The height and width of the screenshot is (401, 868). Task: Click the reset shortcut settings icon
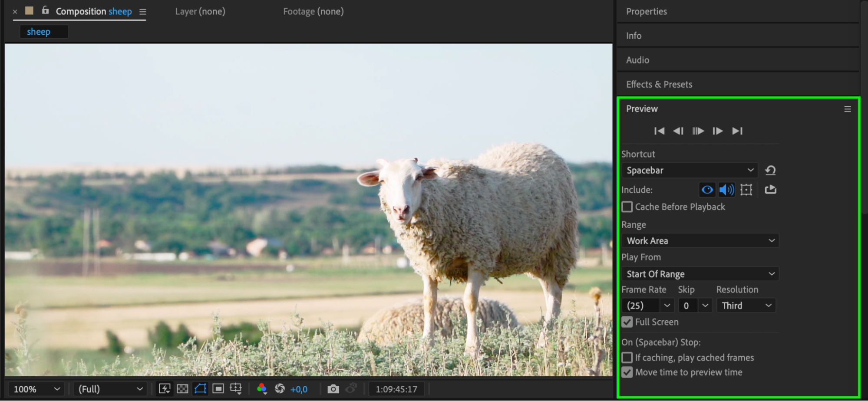pos(770,170)
